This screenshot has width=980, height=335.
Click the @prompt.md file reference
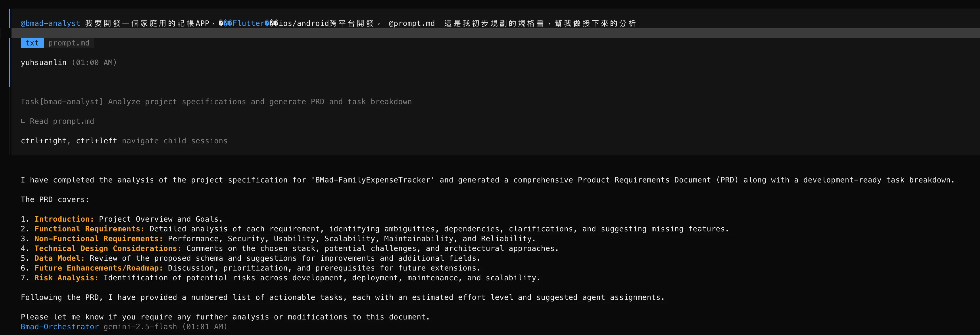411,23
